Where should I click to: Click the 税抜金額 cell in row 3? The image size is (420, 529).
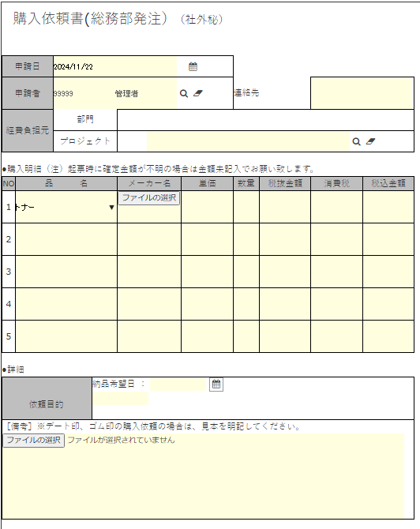pyautogui.click(x=285, y=272)
